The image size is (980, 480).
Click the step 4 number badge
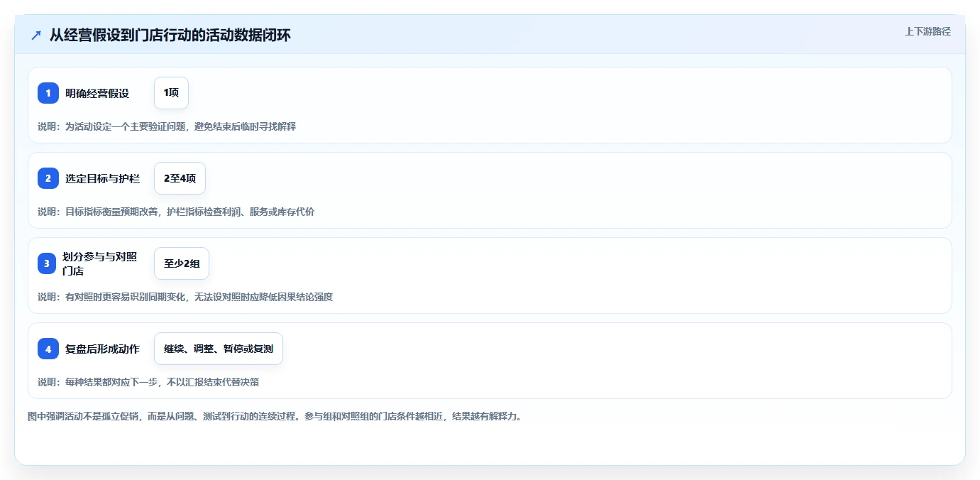[48, 349]
